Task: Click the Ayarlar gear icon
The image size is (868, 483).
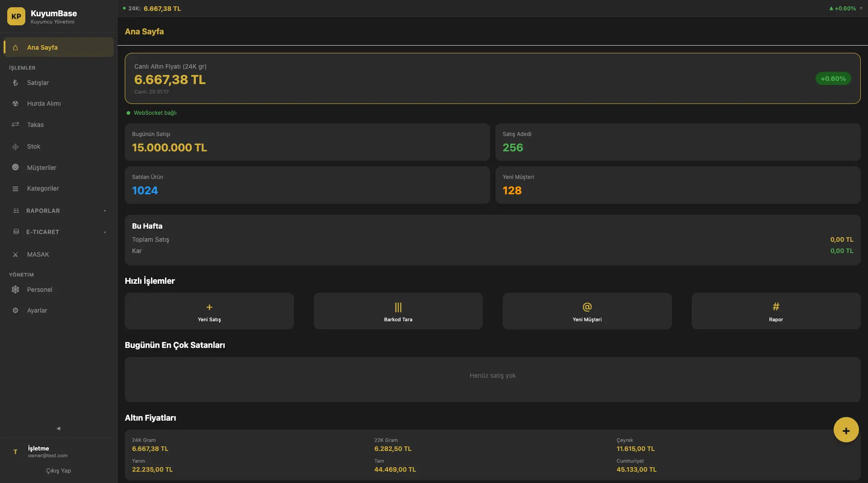Action: pyautogui.click(x=15, y=310)
